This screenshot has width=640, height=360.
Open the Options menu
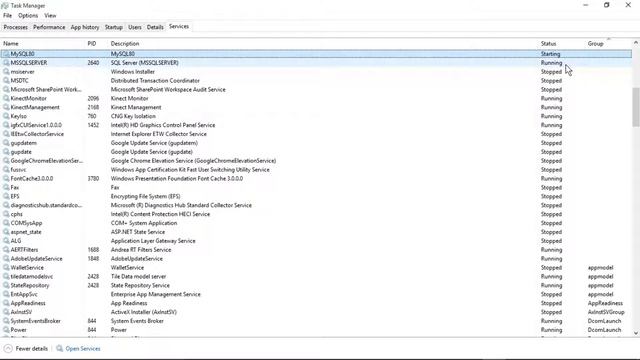click(28, 16)
